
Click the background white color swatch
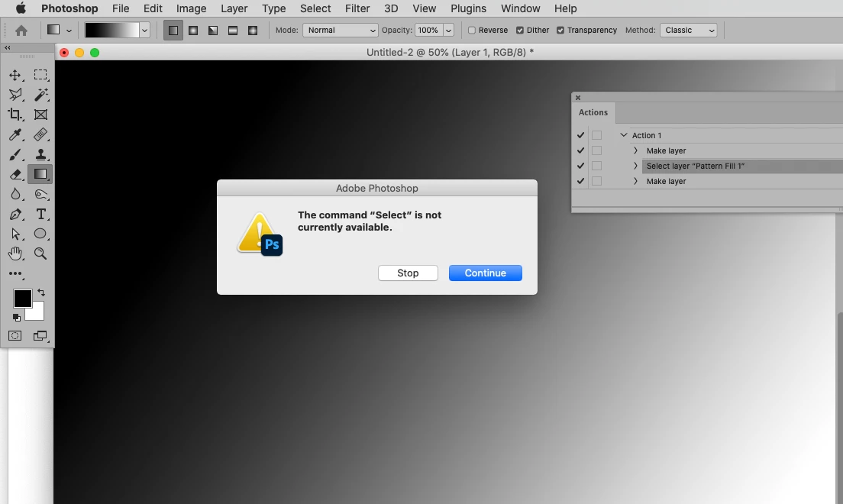tap(37, 312)
